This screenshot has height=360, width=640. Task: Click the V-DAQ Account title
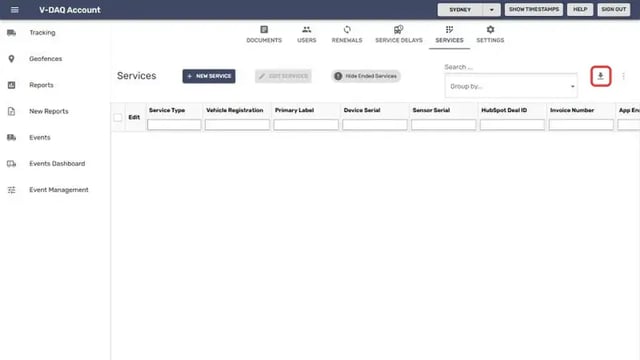(70, 10)
